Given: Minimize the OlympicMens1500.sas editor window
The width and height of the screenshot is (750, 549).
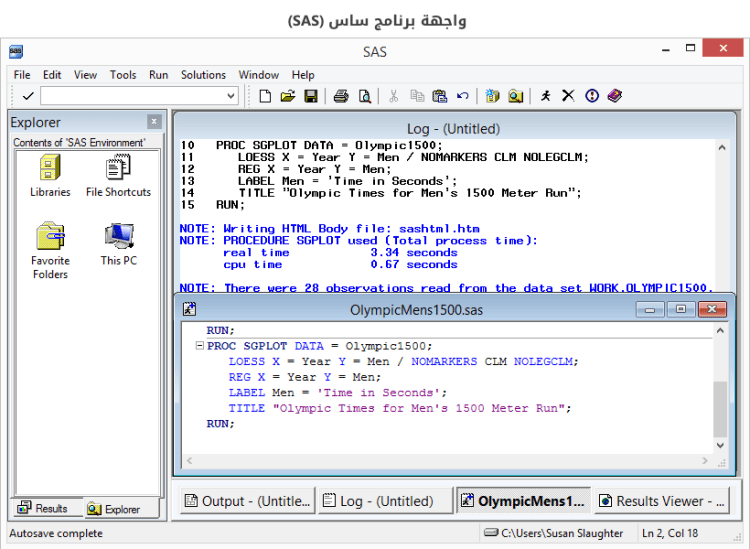Looking at the screenshot, I should click(x=650, y=309).
